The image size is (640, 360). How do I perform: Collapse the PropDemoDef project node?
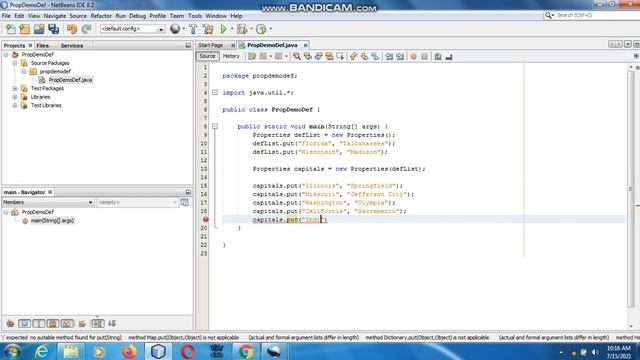[6, 55]
